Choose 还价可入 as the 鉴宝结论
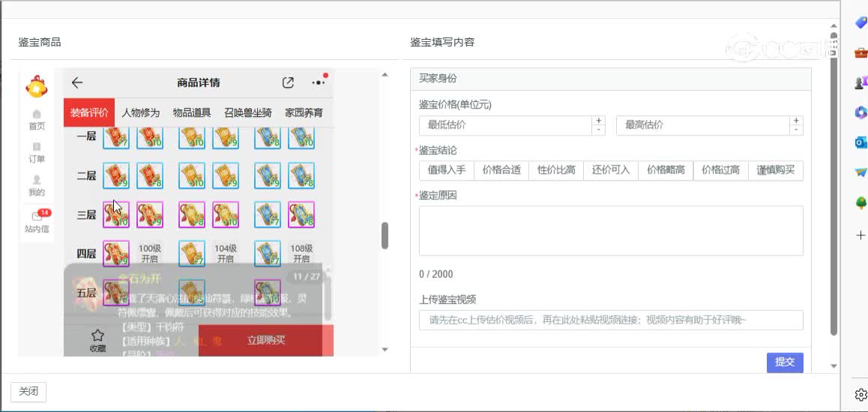Image resolution: width=868 pixels, height=412 pixels. (x=611, y=170)
